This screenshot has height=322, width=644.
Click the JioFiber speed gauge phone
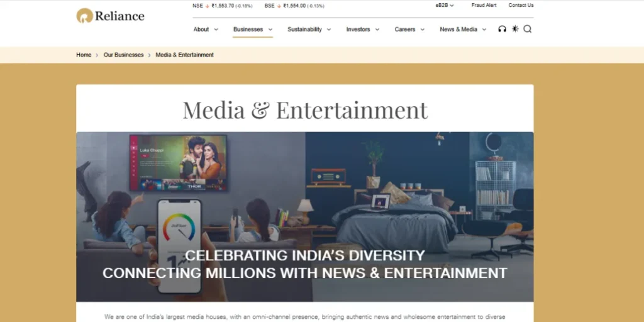click(x=179, y=245)
